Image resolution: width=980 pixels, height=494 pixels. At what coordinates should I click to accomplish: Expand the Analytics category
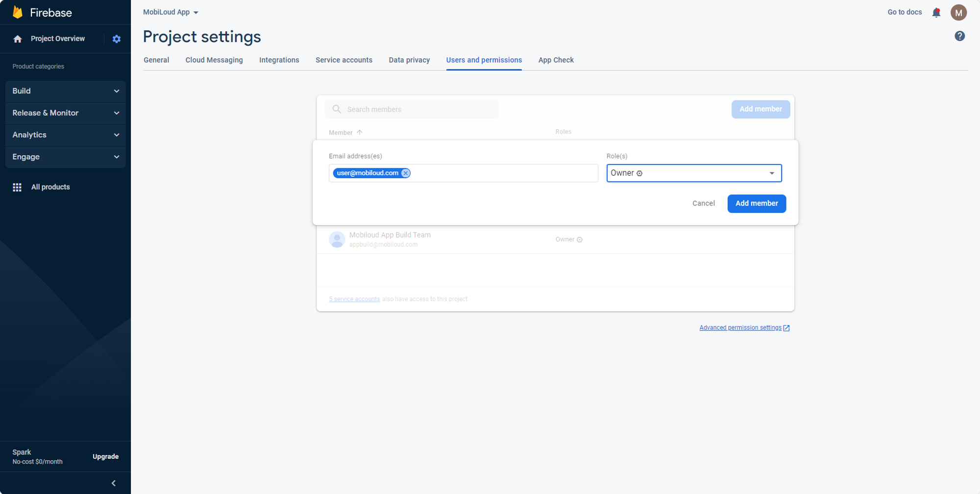click(66, 135)
